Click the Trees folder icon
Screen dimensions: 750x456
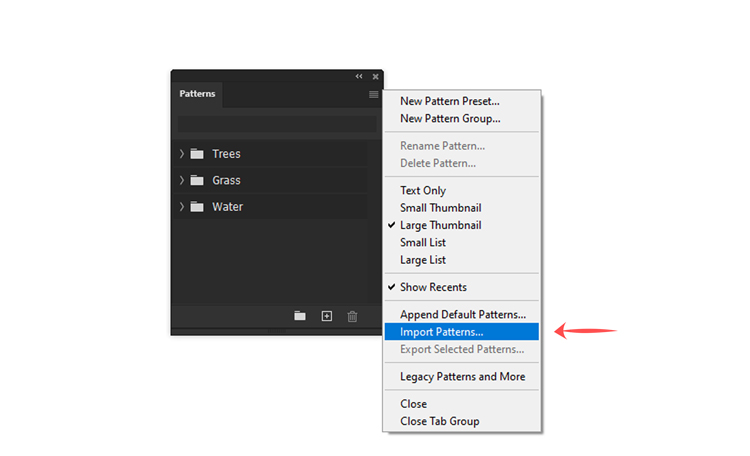tap(197, 154)
